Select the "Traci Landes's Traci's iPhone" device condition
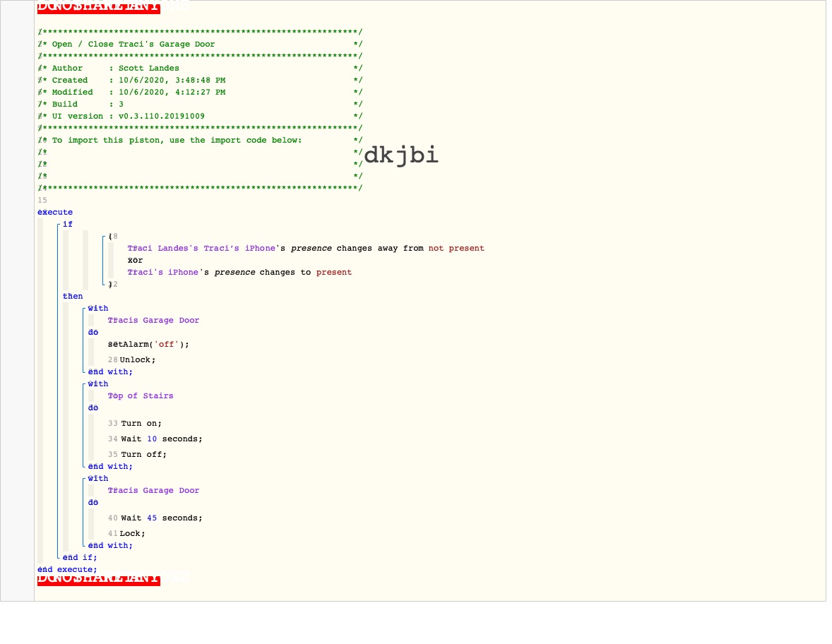Image resolution: width=832 pixels, height=644 pixels. click(201, 249)
